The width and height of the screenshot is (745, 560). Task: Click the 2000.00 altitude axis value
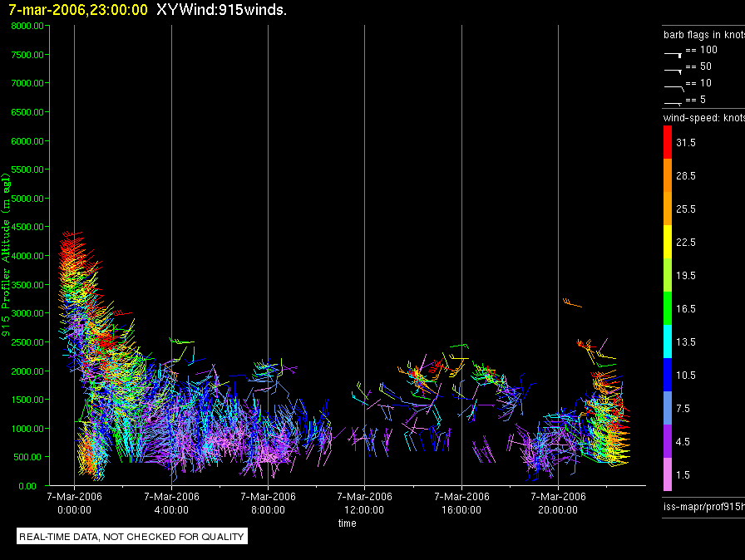coord(27,371)
